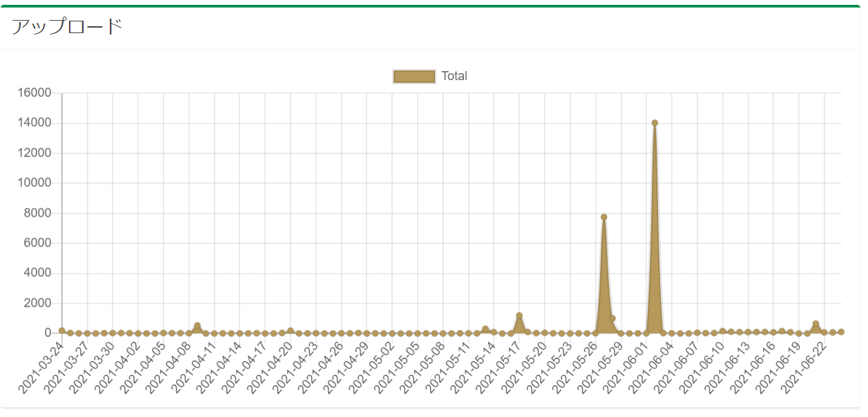This screenshot has width=868, height=417.
Task: Click the 2021-06-01 x-axis date label
Action: [626, 367]
